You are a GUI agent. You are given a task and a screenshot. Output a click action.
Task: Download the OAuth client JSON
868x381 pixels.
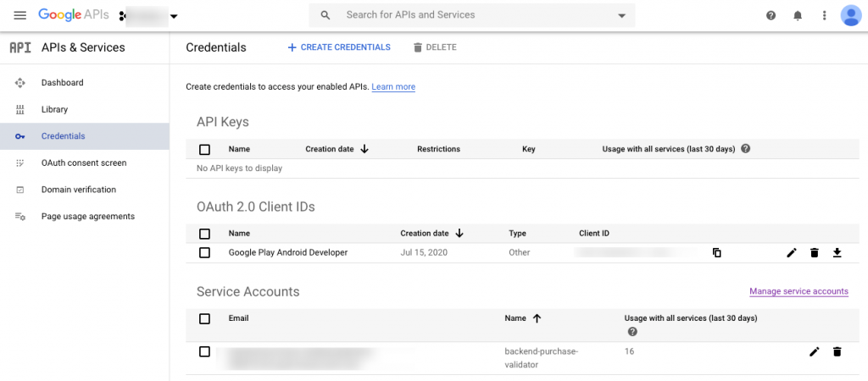(837, 252)
